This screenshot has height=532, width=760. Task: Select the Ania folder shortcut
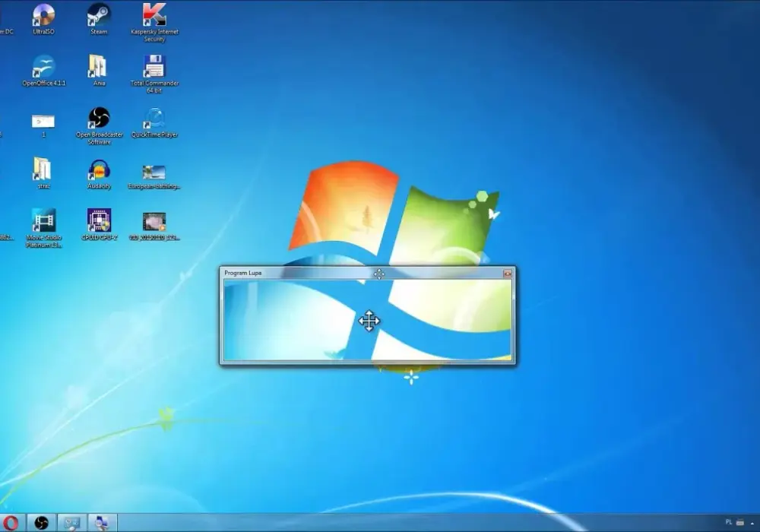pyautogui.click(x=99, y=70)
